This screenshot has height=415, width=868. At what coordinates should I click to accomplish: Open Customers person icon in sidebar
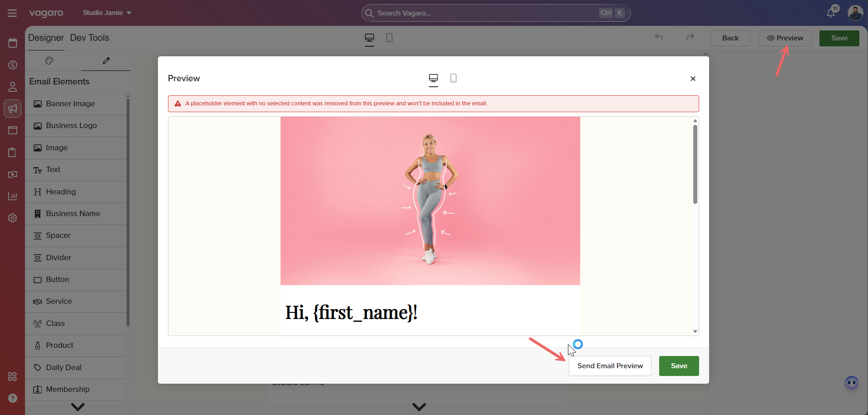coord(13,87)
